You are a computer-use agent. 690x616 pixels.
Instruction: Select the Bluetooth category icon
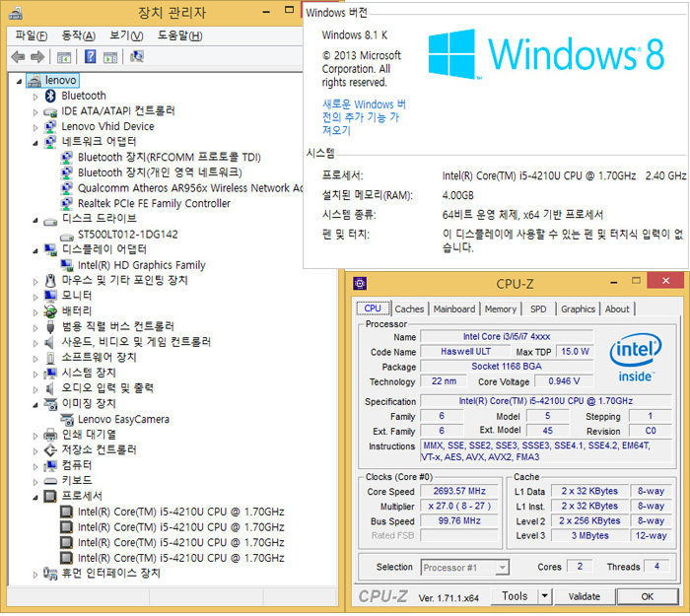point(50,96)
